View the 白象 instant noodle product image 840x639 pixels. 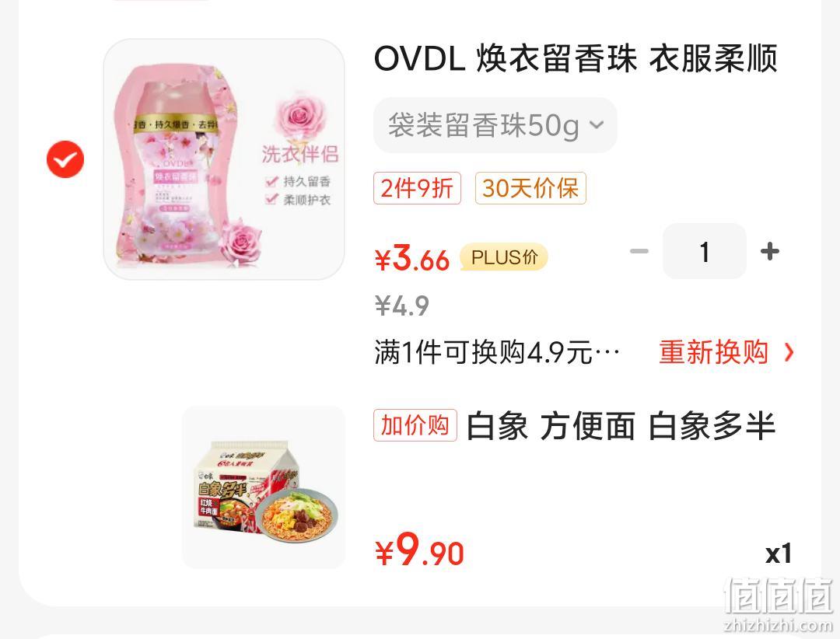tap(264, 487)
